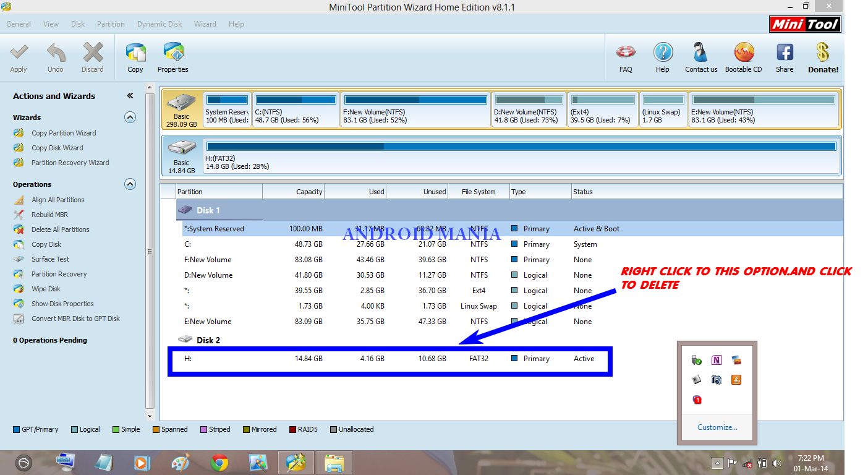Start the Copy Partition Wizard

(64, 132)
